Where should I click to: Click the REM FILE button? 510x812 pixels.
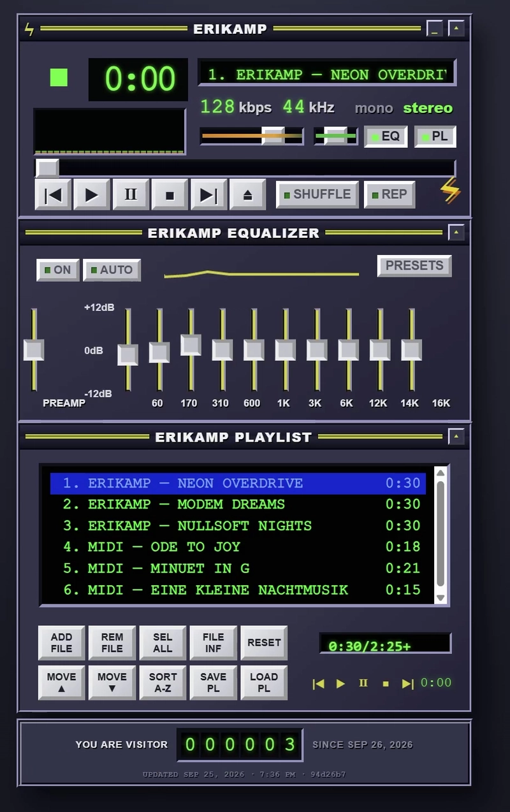coord(112,642)
